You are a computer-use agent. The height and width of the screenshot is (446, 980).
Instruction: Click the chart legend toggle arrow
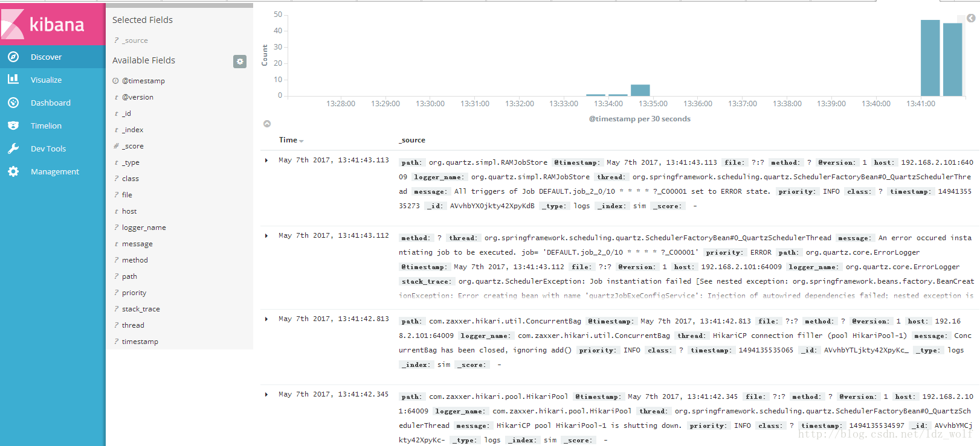coord(971,18)
